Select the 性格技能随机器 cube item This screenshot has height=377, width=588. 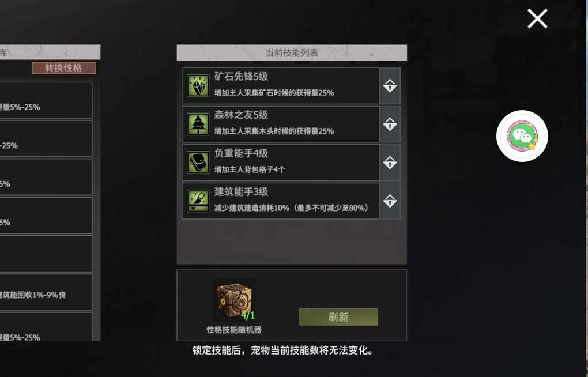pos(235,301)
